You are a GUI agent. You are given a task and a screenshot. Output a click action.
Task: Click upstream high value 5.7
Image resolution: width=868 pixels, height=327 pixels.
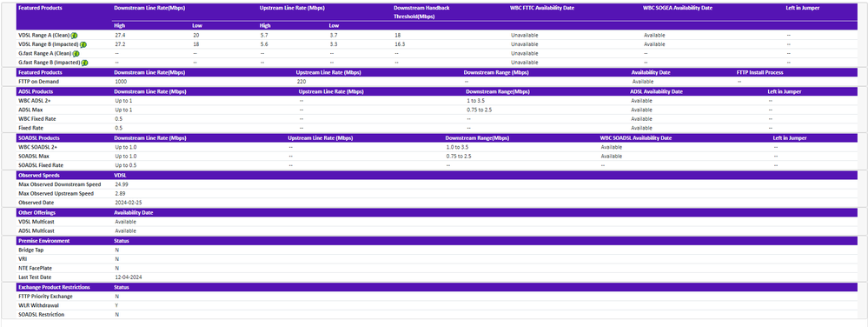(264, 35)
